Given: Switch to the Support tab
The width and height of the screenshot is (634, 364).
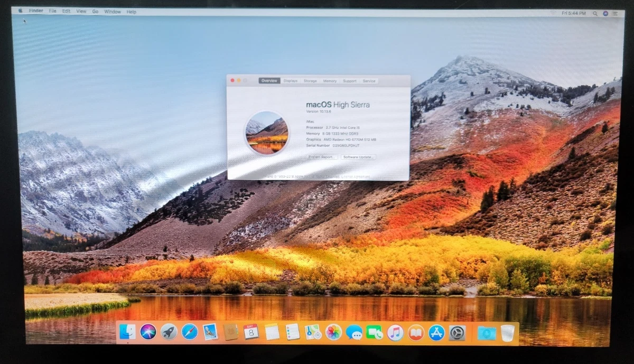Looking at the screenshot, I should [x=350, y=81].
